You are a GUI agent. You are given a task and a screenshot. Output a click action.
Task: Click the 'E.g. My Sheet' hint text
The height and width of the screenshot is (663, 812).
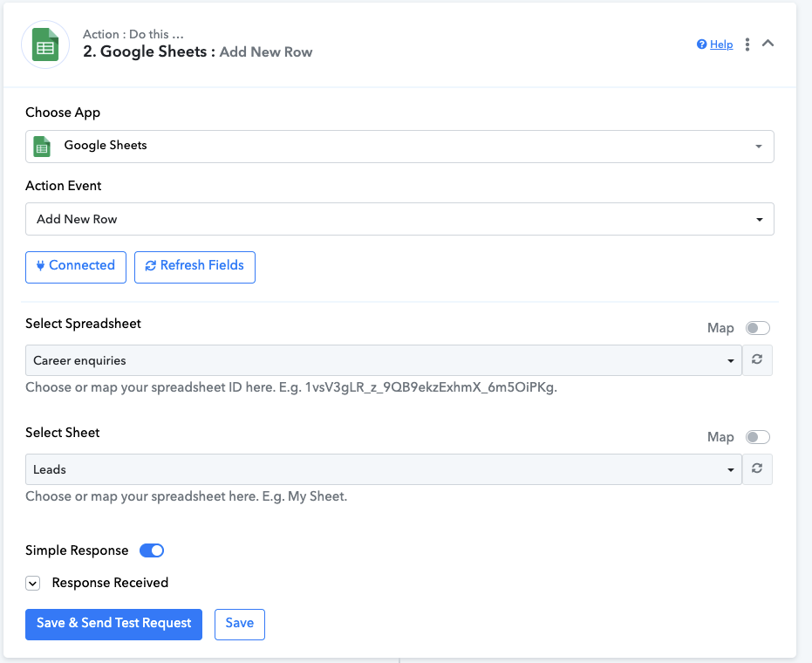(x=304, y=496)
